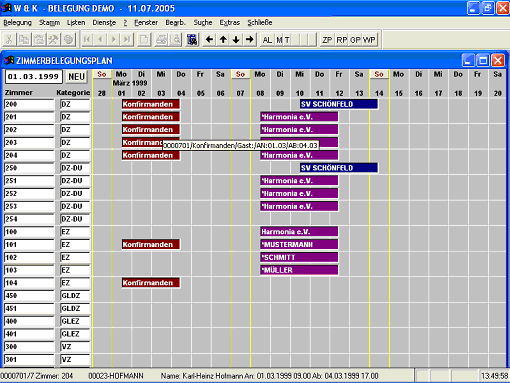Jump to last record navigation icon
The width and height of the screenshot is (510, 383).
click(127, 40)
